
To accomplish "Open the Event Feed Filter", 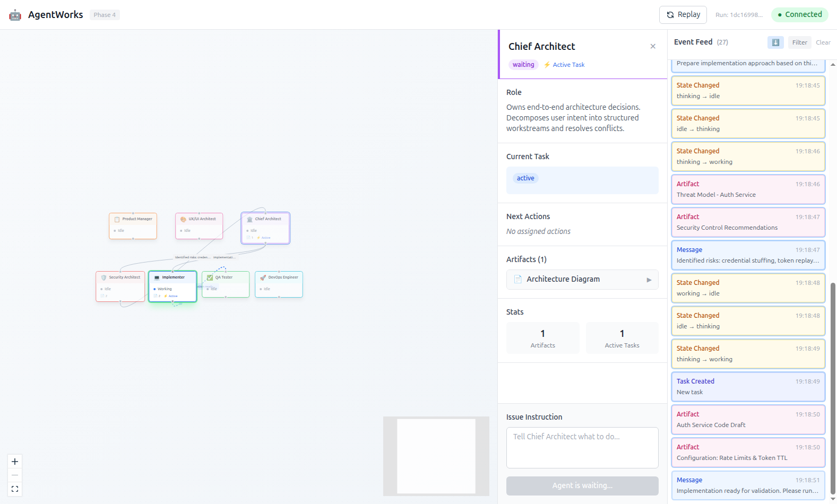I will tap(800, 42).
